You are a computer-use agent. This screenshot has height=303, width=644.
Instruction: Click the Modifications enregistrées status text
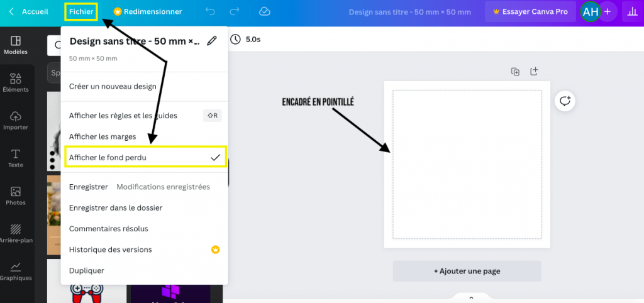tap(163, 187)
